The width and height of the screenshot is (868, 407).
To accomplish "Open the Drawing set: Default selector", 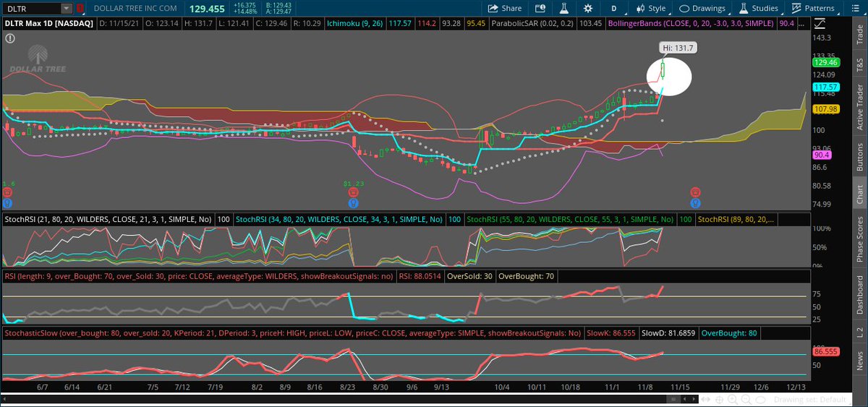I will click(x=809, y=400).
